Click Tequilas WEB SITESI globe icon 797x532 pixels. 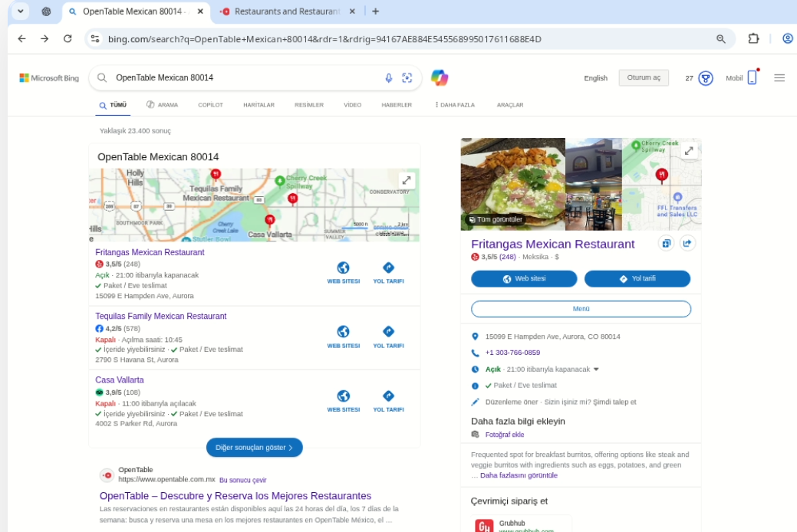pyautogui.click(x=343, y=332)
